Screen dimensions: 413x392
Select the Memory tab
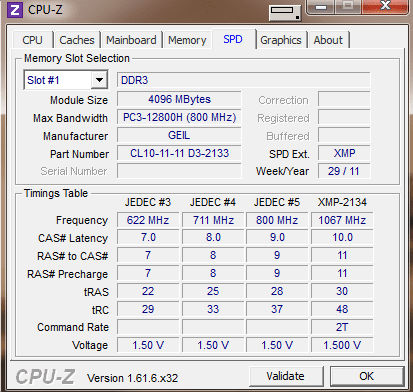tap(187, 40)
